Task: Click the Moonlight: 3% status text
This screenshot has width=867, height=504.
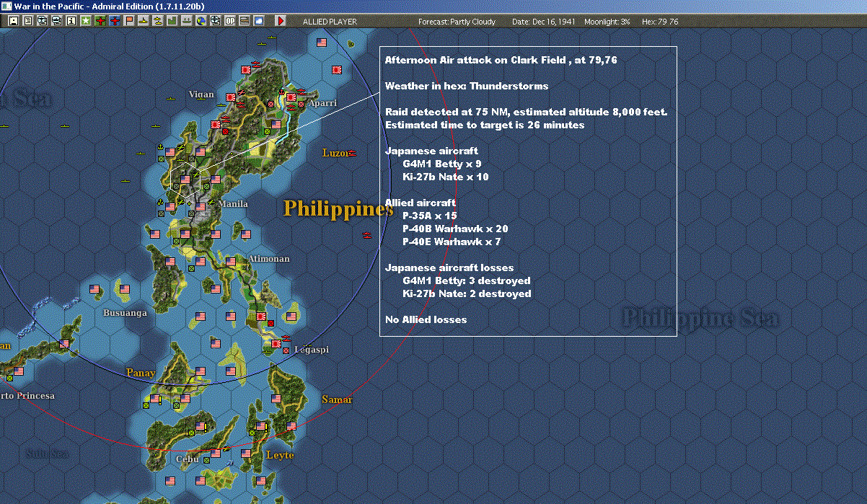Action: click(607, 22)
